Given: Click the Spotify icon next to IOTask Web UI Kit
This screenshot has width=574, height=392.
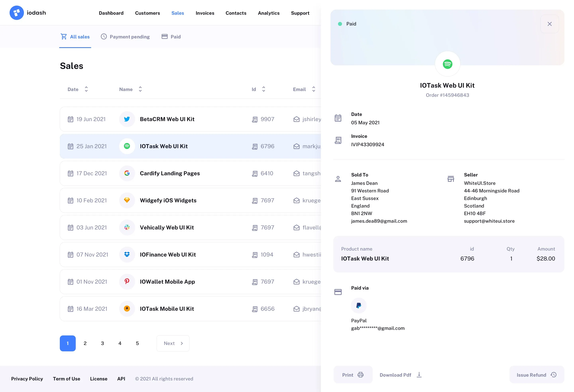Looking at the screenshot, I should pyautogui.click(x=127, y=146).
